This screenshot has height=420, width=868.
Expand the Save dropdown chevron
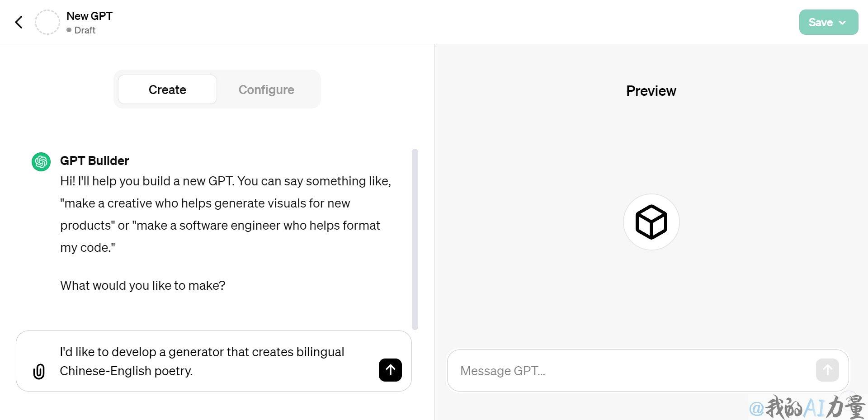pos(842,23)
